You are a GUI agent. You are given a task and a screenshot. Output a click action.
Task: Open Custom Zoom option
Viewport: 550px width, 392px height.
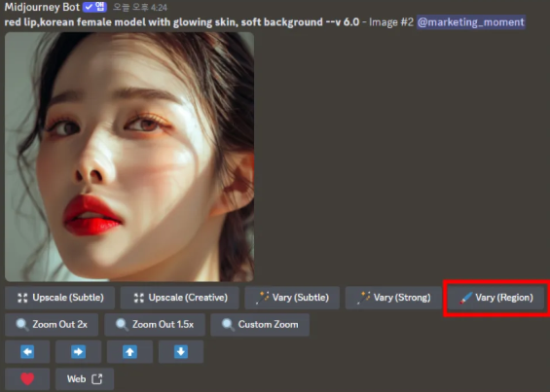click(260, 325)
